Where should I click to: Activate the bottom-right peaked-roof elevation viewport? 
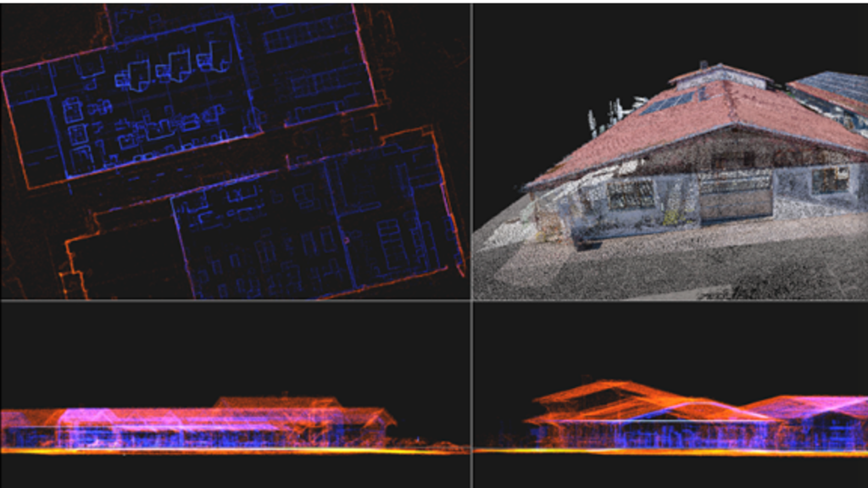[670, 395]
